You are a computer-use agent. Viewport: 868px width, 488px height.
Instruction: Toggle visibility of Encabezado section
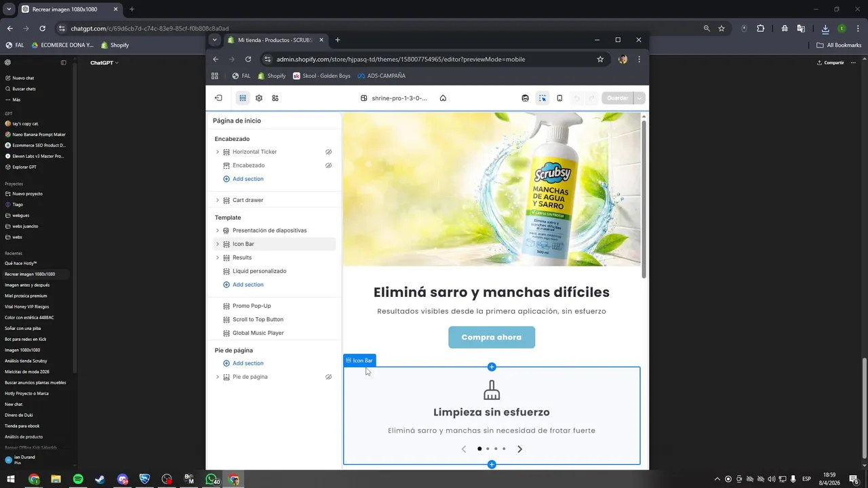[x=328, y=165]
